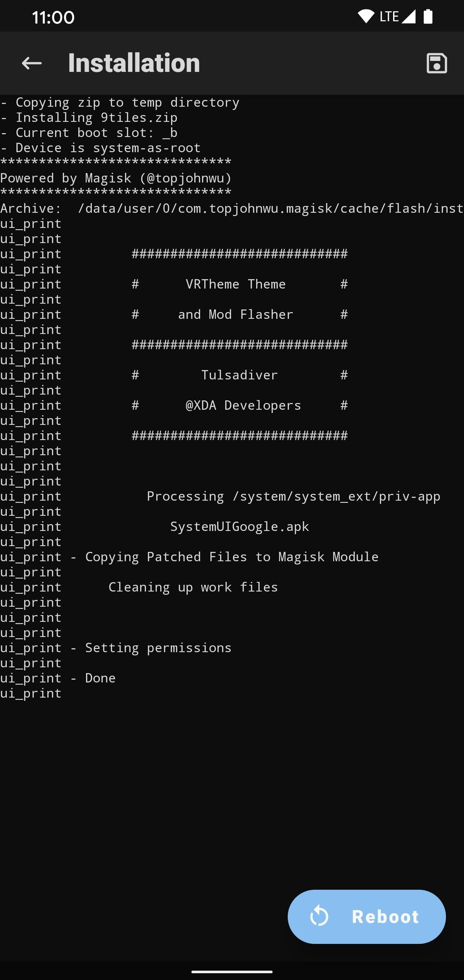The height and width of the screenshot is (980, 464).
Task: Tap the 'VRTheme Theme' banner text
Action: coord(236,284)
